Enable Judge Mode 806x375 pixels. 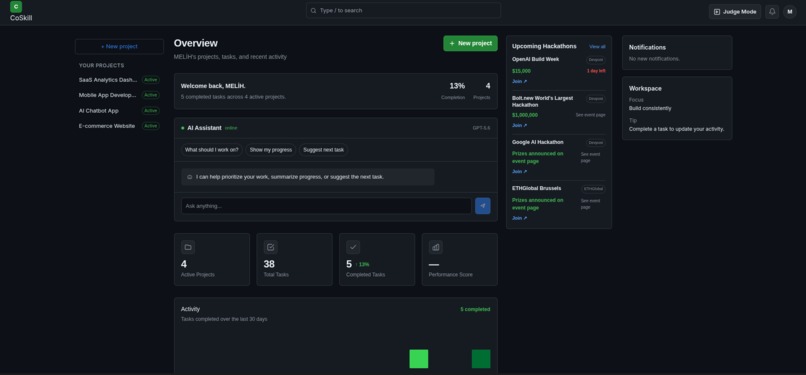[x=735, y=11]
